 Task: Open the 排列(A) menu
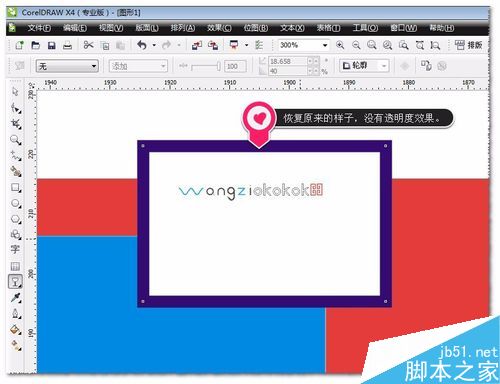pyautogui.click(x=183, y=28)
